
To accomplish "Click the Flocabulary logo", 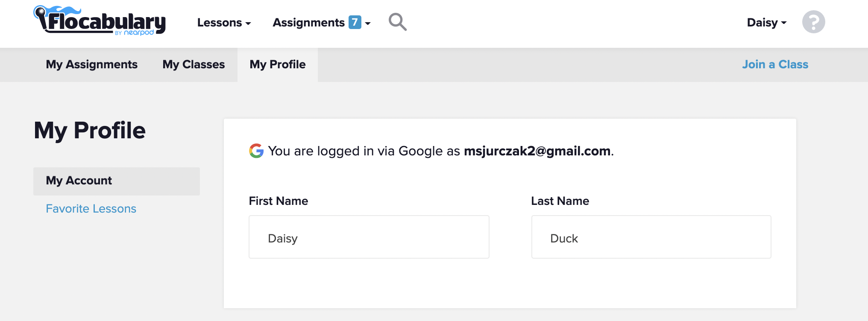I will coord(100,21).
